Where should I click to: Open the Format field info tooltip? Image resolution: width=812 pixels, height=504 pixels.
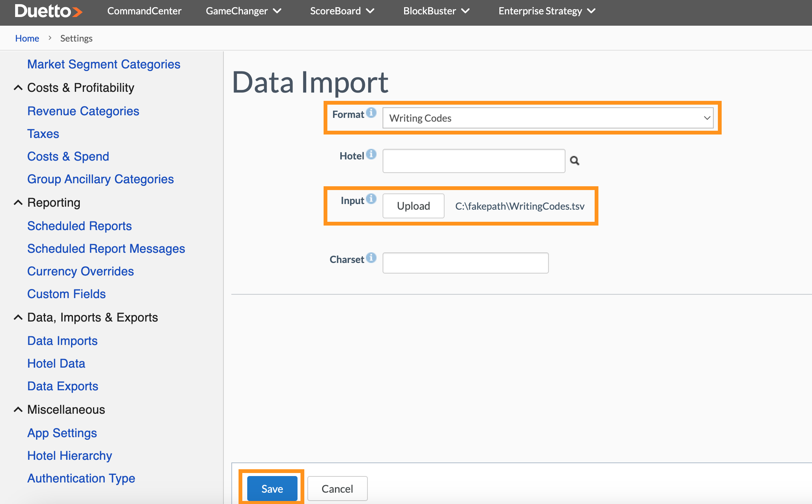coord(372,112)
